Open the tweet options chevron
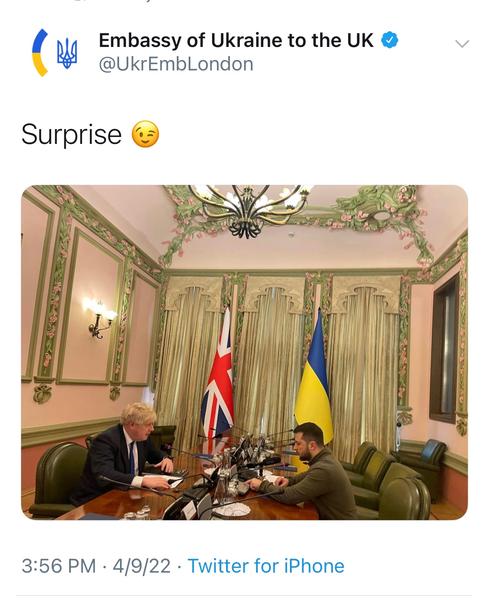 pos(462,44)
